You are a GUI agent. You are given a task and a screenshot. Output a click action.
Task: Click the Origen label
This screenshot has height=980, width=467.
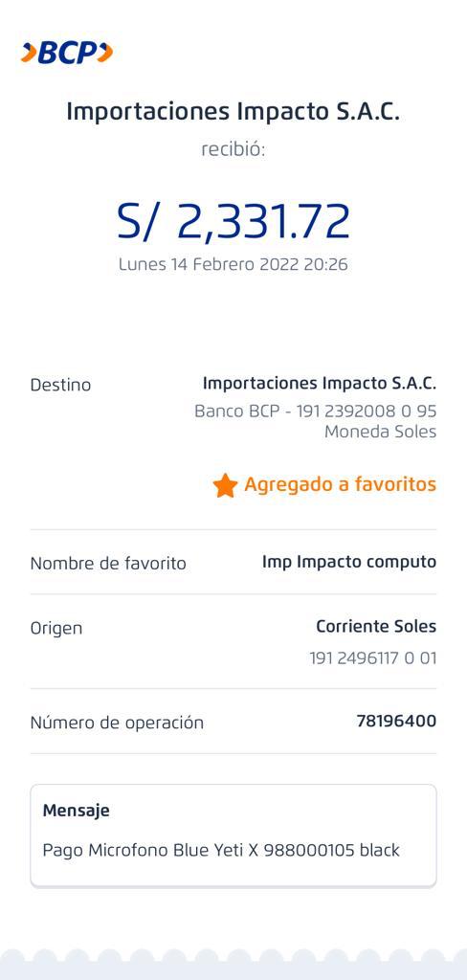[x=56, y=629]
